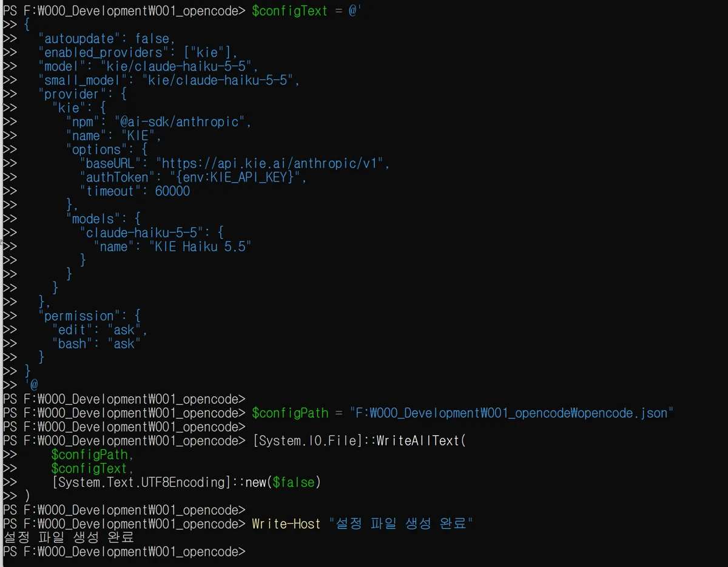Click the [System.Text.UTF8Encoding]::new($false) line
Image resolution: width=728 pixels, height=567 pixels.
(186, 483)
